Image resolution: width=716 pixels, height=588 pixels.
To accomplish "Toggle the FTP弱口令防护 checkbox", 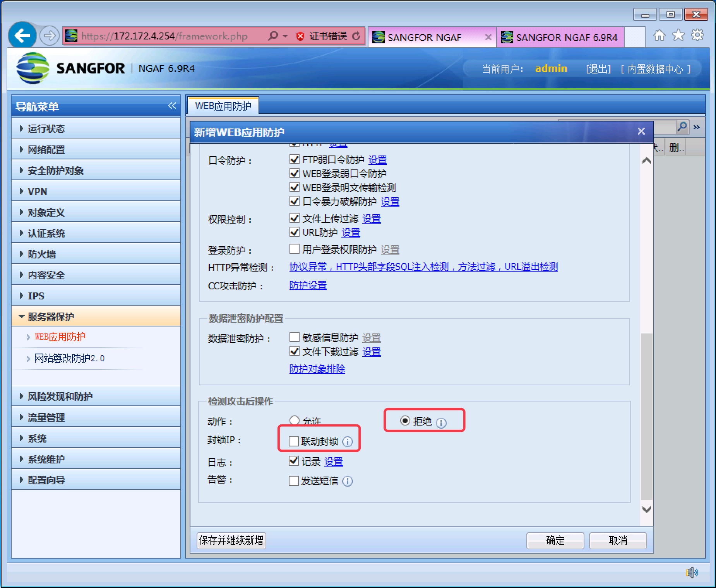I will 294,159.
